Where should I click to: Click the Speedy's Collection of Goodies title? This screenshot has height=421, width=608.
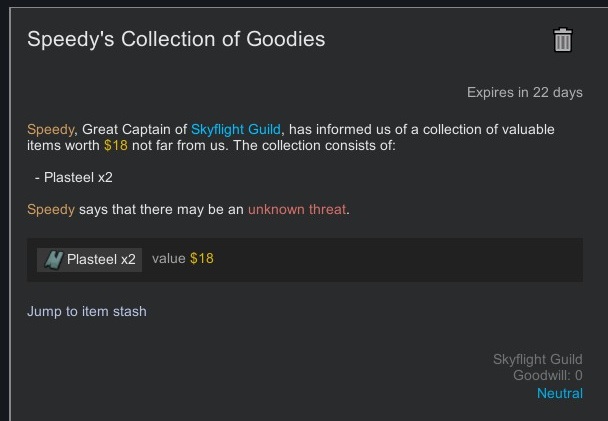click(176, 40)
